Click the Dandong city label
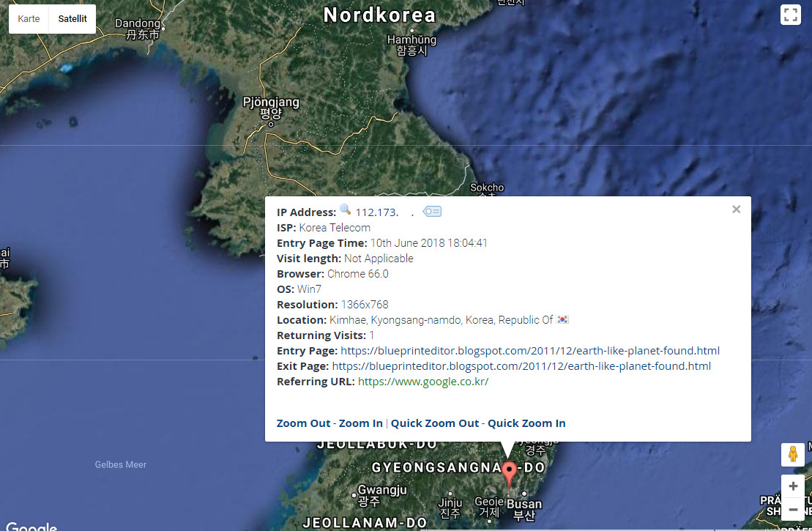 [x=137, y=29]
